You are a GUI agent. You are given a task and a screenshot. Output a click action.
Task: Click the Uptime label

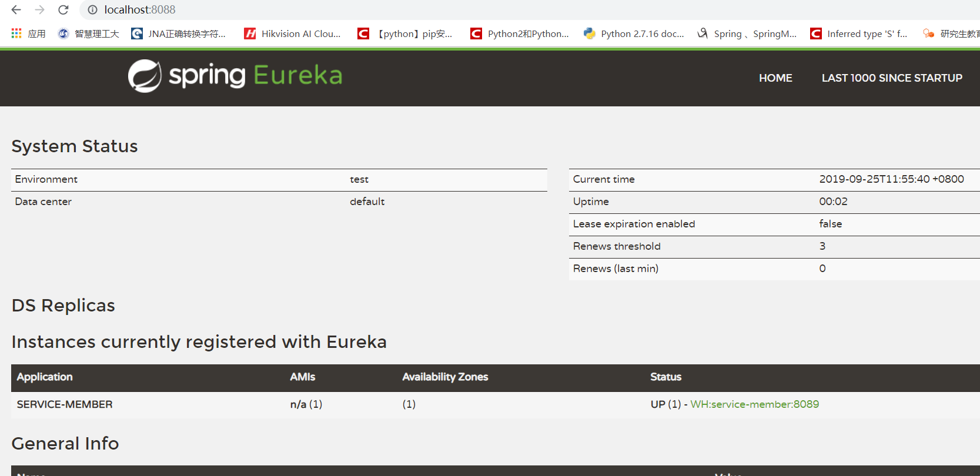coord(591,202)
